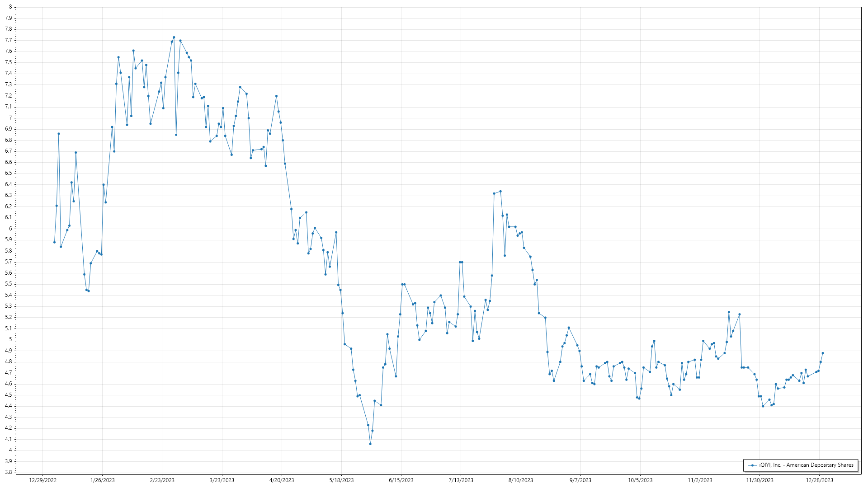868x488 pixels.
Task: Click the iQIYI legend line marker icon
Action: [752, 465]
